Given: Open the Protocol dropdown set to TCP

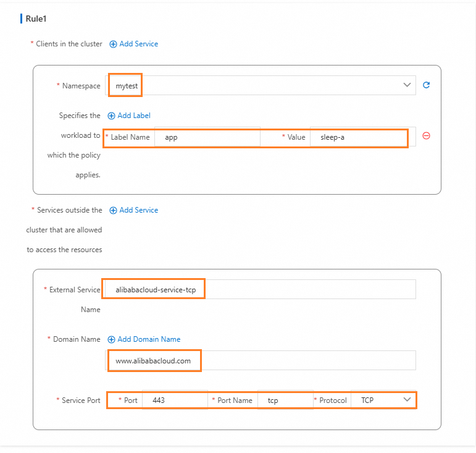Looking at the screenshot, I should (x=383, y=400).
